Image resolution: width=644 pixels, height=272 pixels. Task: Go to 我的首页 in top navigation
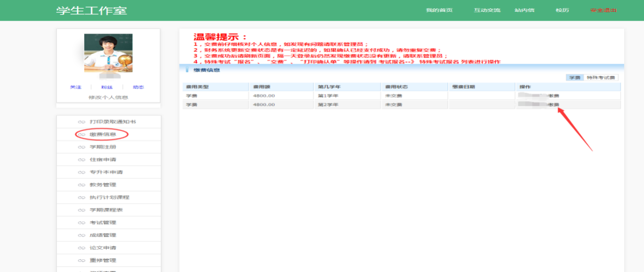[x=439, y=10]
